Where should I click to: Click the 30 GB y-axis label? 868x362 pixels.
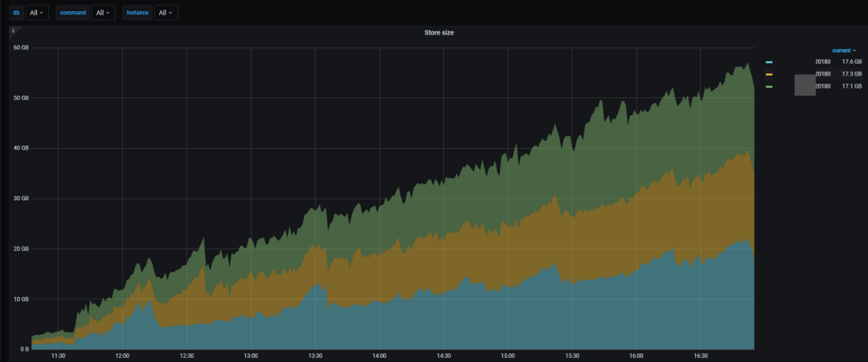pos(21,199)
